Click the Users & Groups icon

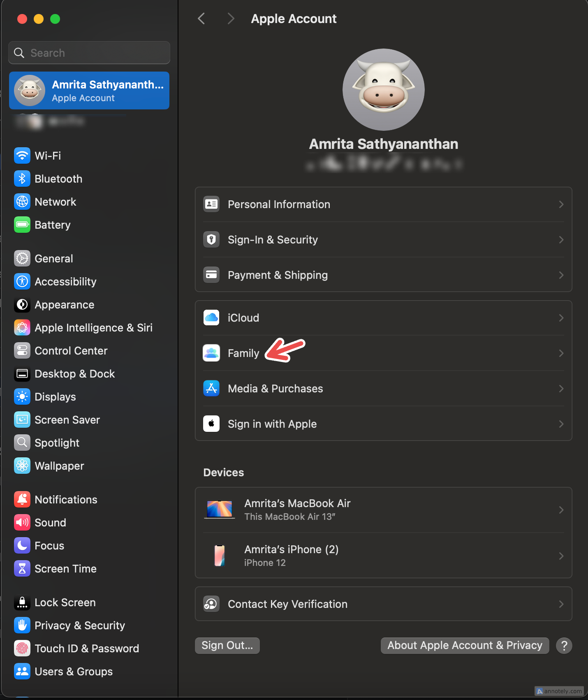[22, 671]
